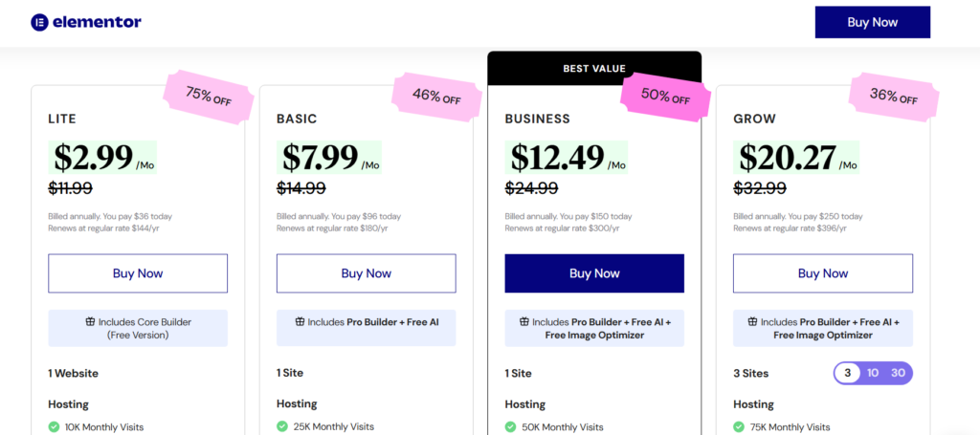Buy the Basic plan
Screen dimensions: 980x435
pyautogui.click(x=366, y=273)
